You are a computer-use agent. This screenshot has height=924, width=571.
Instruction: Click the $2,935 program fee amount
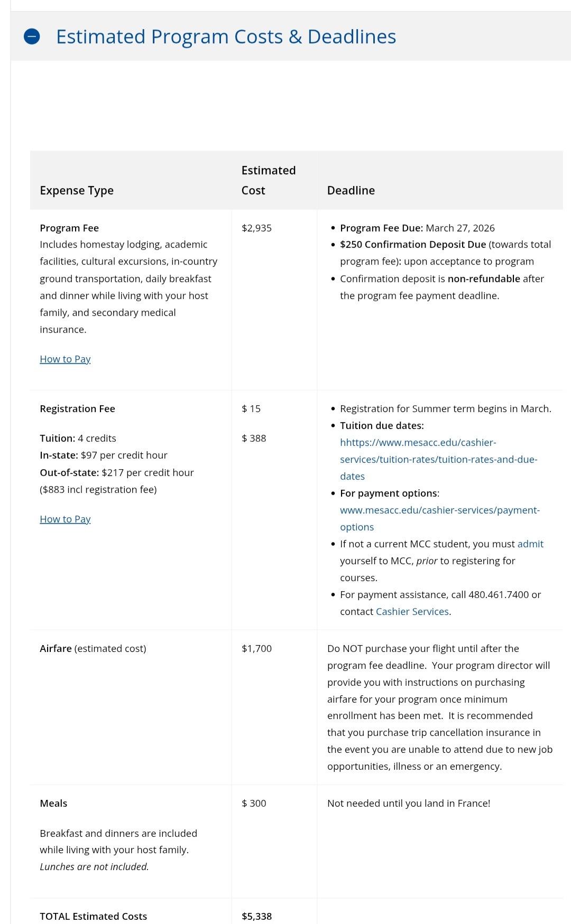click(256, 228)
